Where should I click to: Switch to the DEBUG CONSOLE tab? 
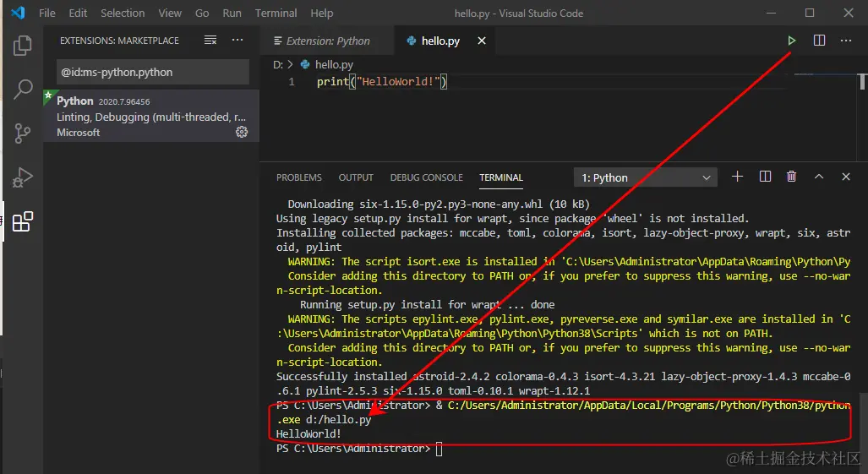pos(426,177)
